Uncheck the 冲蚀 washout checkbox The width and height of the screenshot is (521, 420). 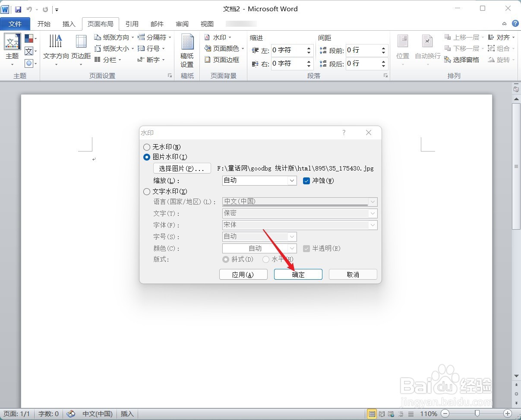pos(306,180)
